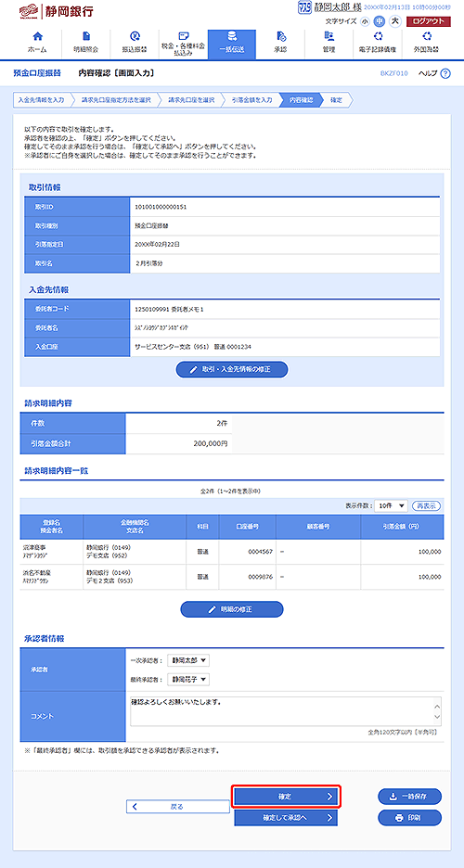This screenshot has width=464, height=868.
Task: Go to step 引落金額を入力
Action: tap(251, 100)
